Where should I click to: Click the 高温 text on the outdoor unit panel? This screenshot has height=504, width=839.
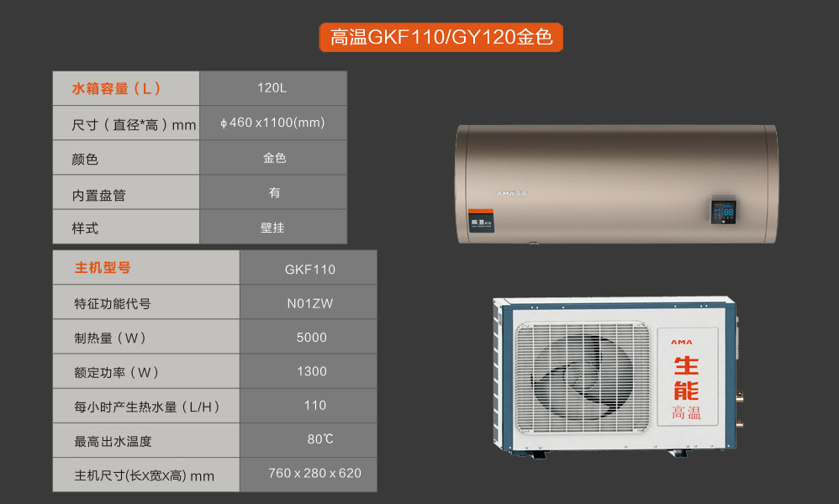pos(686,413)
